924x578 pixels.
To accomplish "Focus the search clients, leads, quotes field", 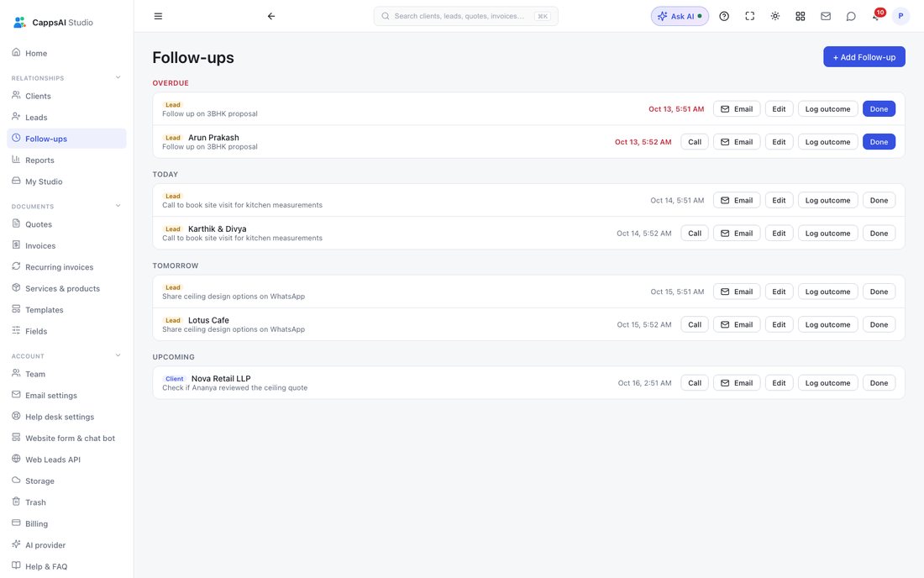I will click(x=465, y=16).
